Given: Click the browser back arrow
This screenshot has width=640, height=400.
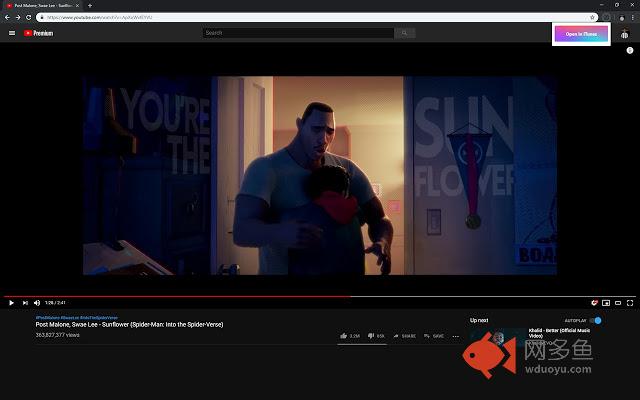Looking at the screenshot, I should click(x=7, y=17).
